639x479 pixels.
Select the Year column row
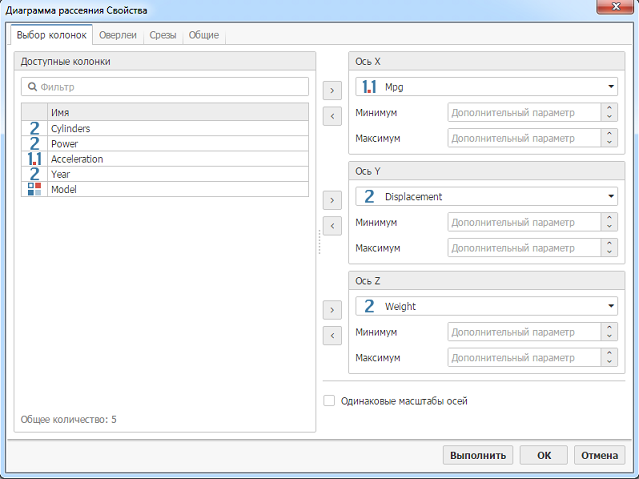(165, 174)
